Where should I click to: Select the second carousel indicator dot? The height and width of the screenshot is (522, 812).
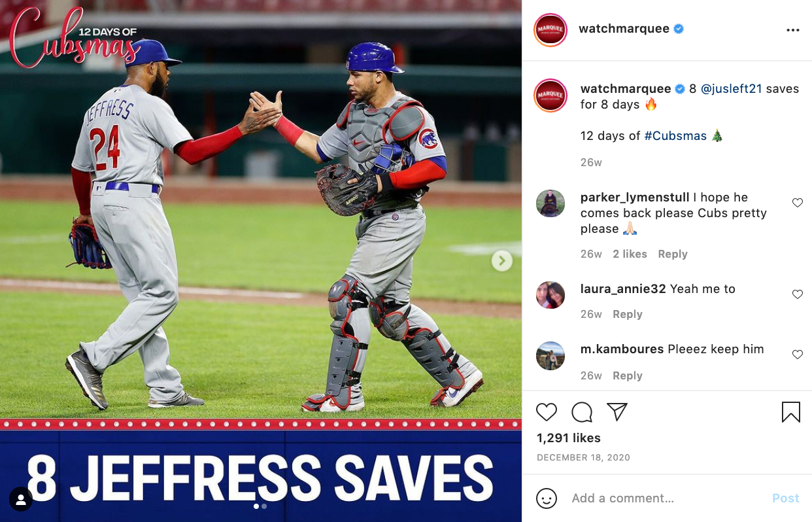click(x=264, y=506)
